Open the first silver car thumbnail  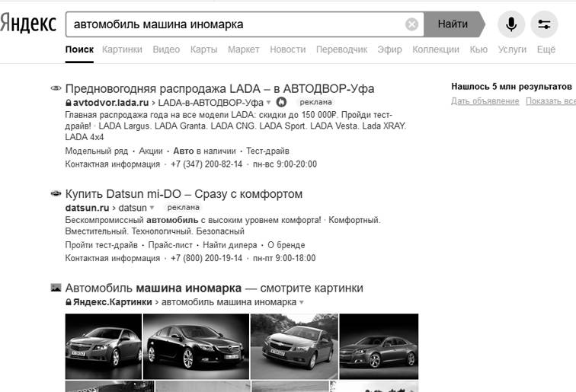[x=102, y=346]
